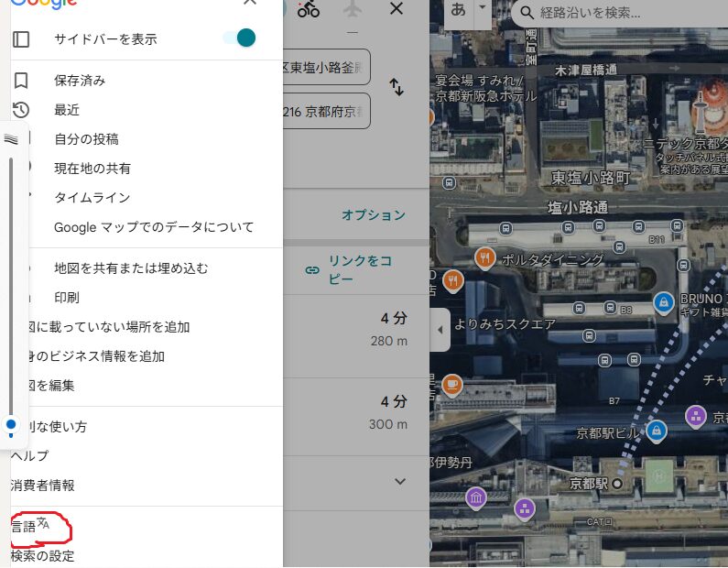
Task: Click the あ input mode button
Action: [x=458, y=9]
